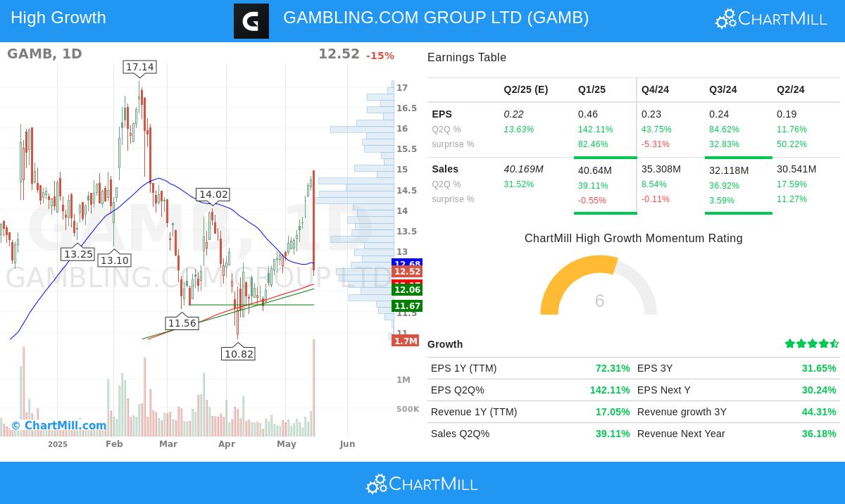Click the ChartMill.com copyright link
This screenshot has width=845, height=504.
(x=58, y=425)
